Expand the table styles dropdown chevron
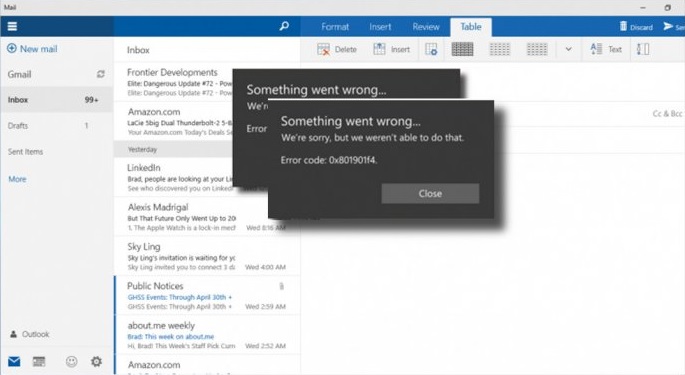The image size is (685, 375). pos(568,49)
